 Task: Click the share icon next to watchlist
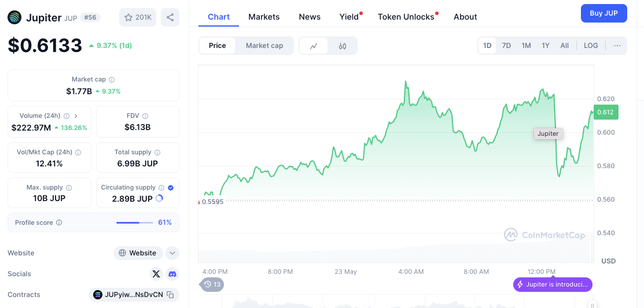pyautogui.click(x=170, y=17)
